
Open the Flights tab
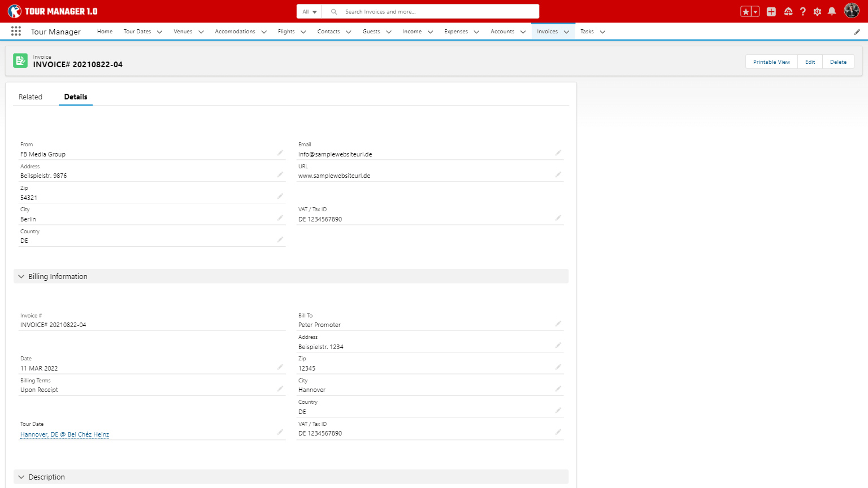[x=287, y=32]
